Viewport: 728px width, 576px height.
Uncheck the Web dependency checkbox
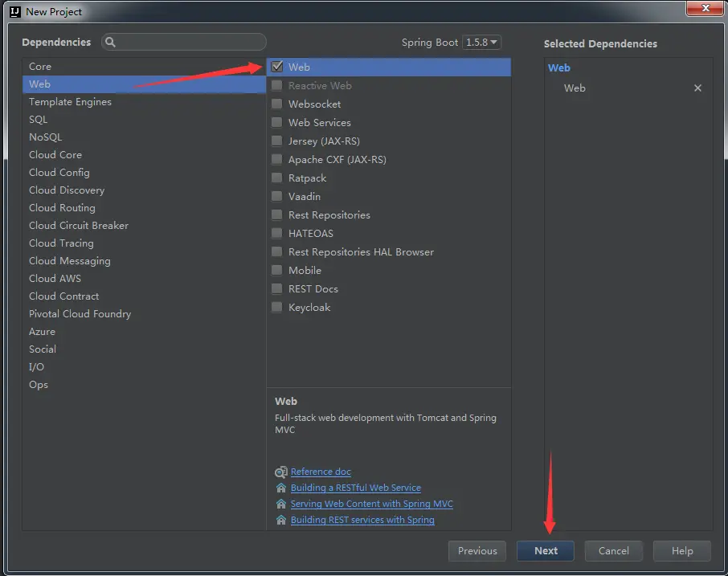[277, 67]
